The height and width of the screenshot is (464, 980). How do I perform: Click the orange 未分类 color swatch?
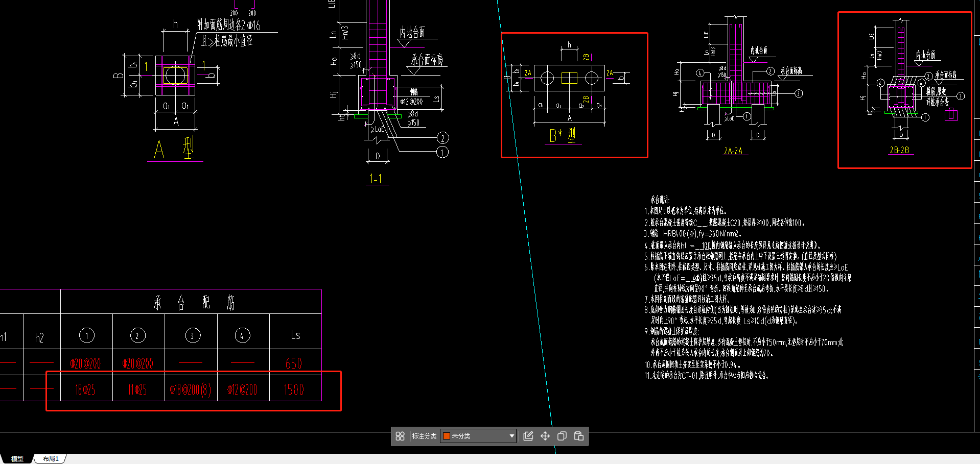446,436
